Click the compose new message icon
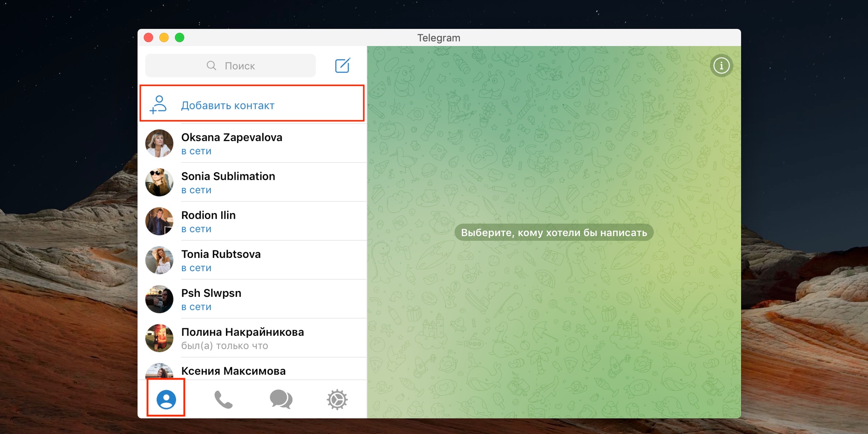 coord(343,66)
